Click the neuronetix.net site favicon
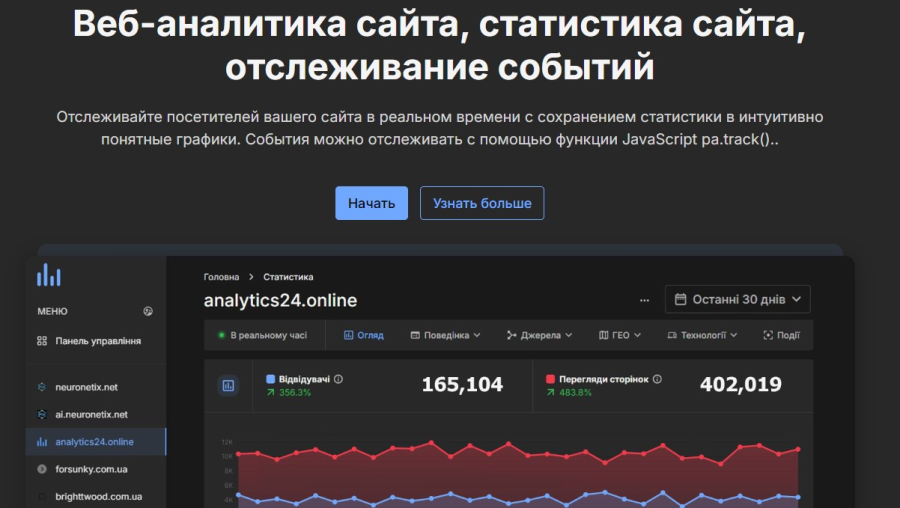Viewport: 900px width, 508px height. (42, 387)
